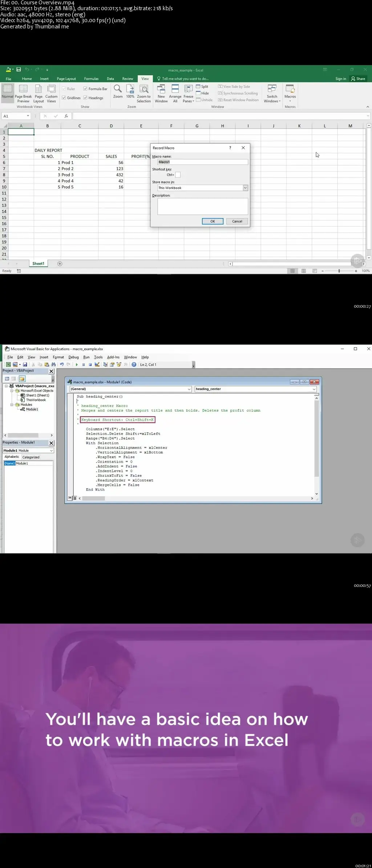The width and height of the screenshot is (372, 868).
Task: Switch to the Categorized properties tab
Action: [x=31, y=457]
